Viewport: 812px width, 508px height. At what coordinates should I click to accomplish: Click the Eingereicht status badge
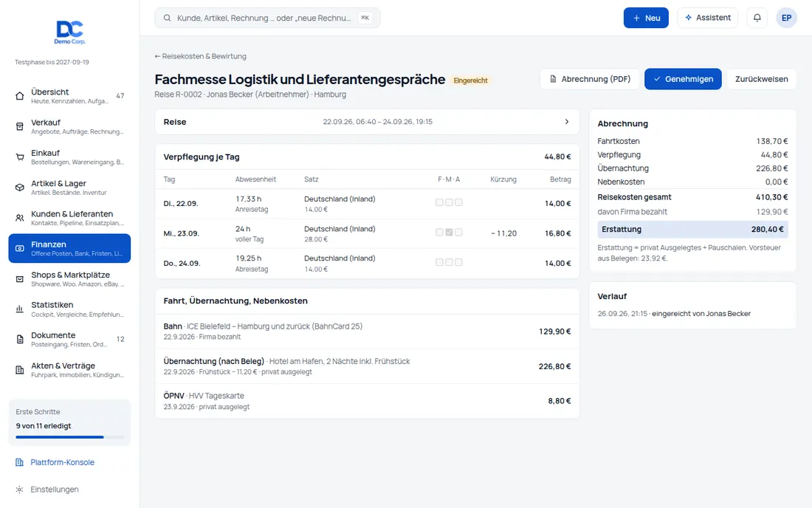point(470,80)
